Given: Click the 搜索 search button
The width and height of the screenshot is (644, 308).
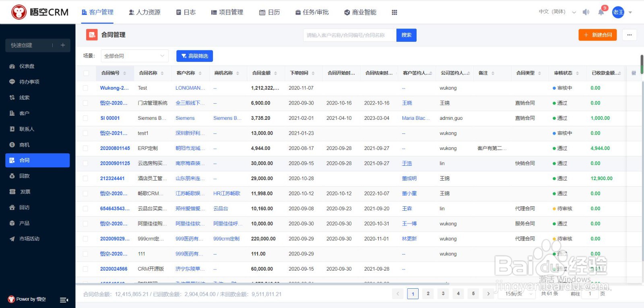Looking at the screenshot, I should (x=407, y=35).
